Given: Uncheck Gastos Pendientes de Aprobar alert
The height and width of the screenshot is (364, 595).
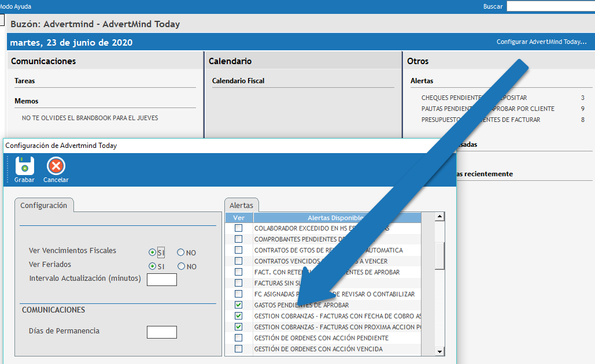Looking at the screenshot, I should point(238,305).
